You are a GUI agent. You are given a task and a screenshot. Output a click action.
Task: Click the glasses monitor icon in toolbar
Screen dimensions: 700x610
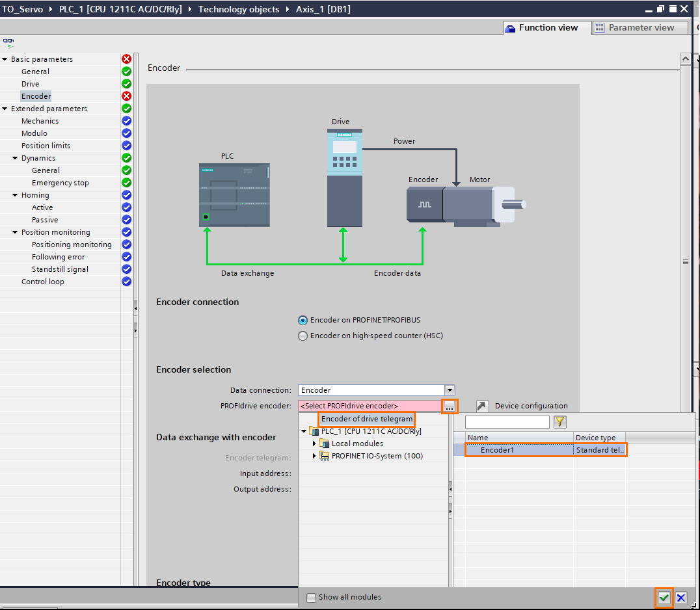point(8,44)
